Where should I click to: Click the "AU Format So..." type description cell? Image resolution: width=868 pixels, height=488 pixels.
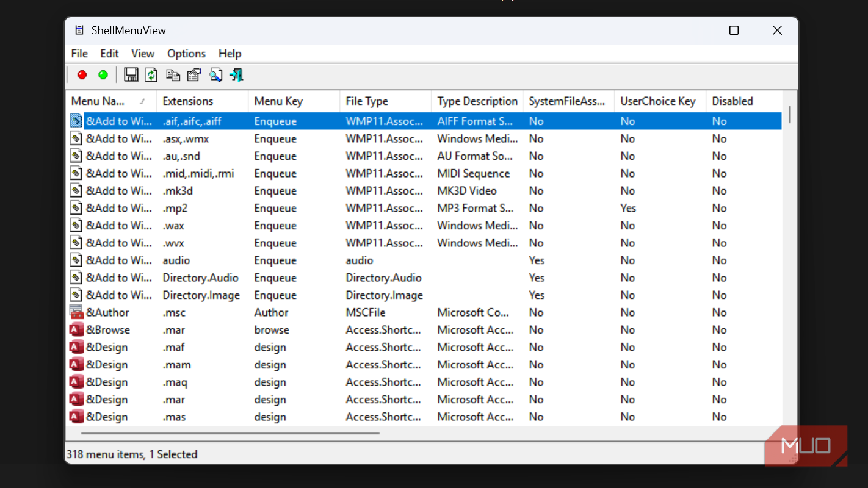[x=475, y=156]
